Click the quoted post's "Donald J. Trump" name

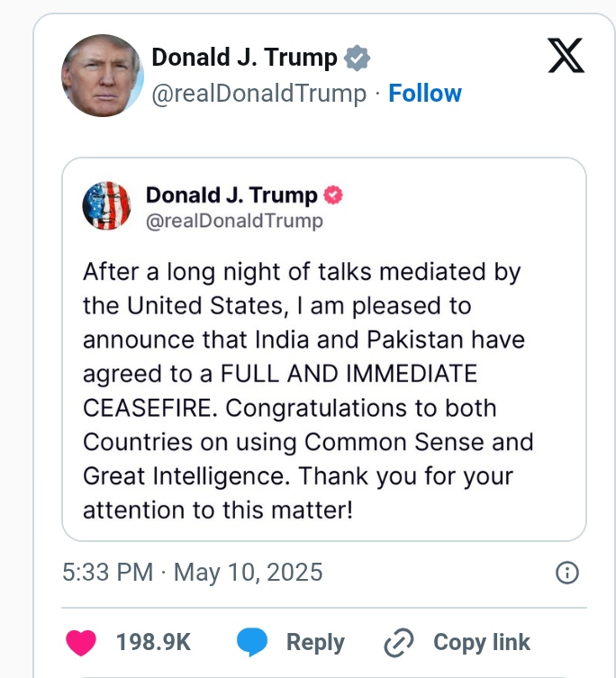(231, 195)
